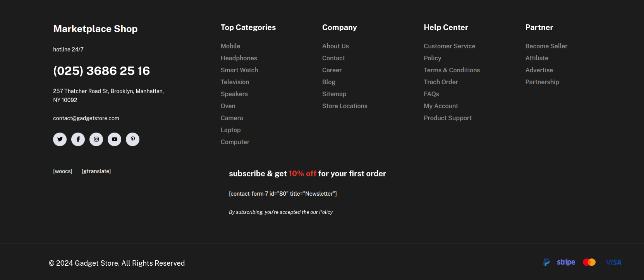Click the contact@gadgetstore.com email address
Screen dimensions: 644x280
(86, 118)
